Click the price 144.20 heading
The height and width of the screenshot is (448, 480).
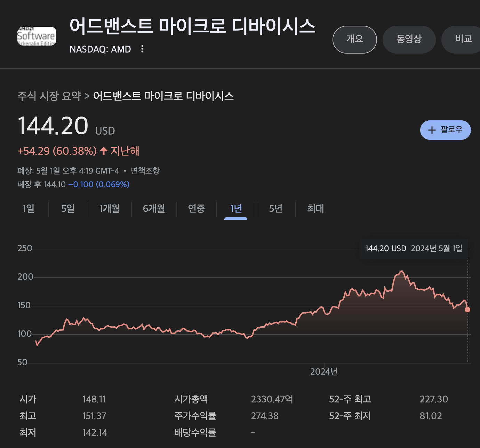(53, 126)
